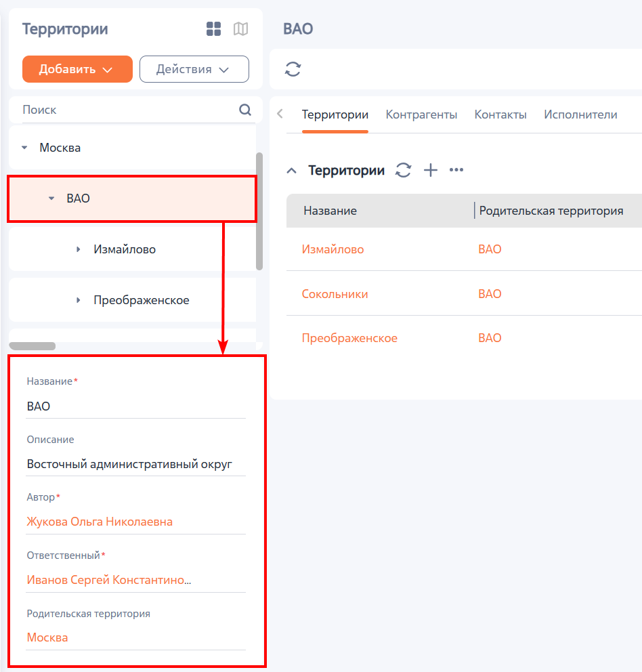Viewport: 642px width, 672px height.
Task: Click the vertical scrollbar of the tree
Action: click(259, 211)
